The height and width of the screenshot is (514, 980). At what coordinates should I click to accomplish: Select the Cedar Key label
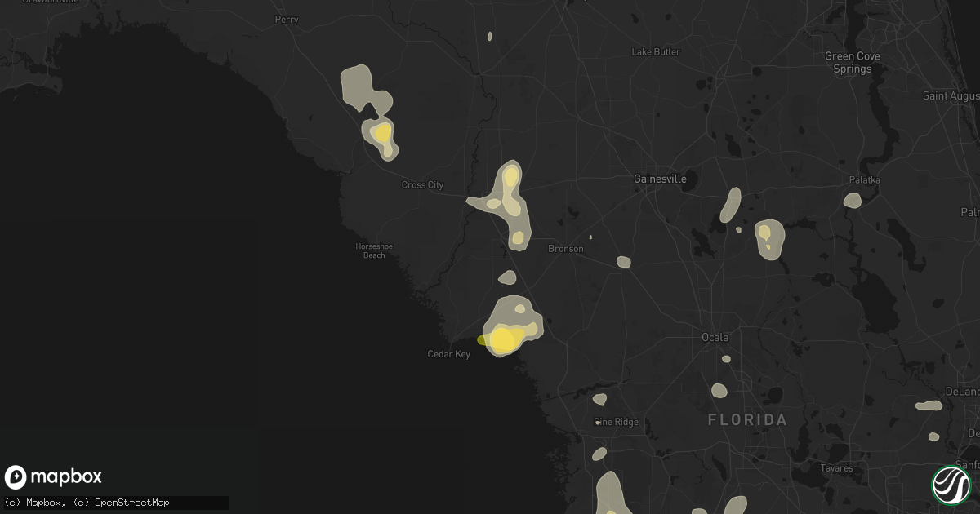[x=449, y=354]
